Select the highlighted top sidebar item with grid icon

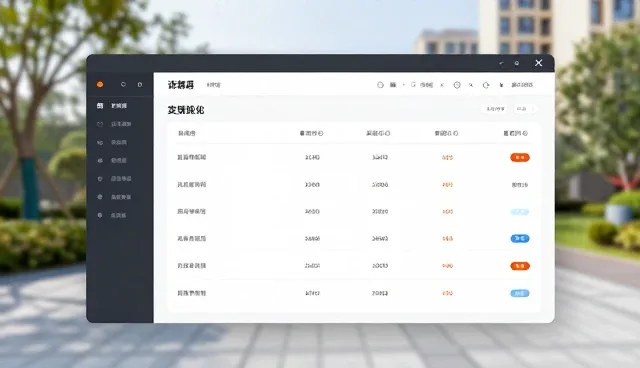tap(112, 106)
